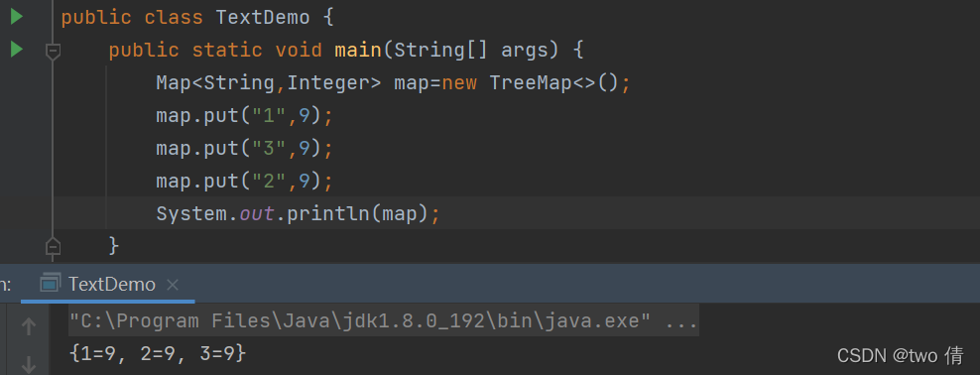Collapse fold marker at main's closing brace
Image resolution: width=980 pixels, height=375 pixels.
(54, 247)
